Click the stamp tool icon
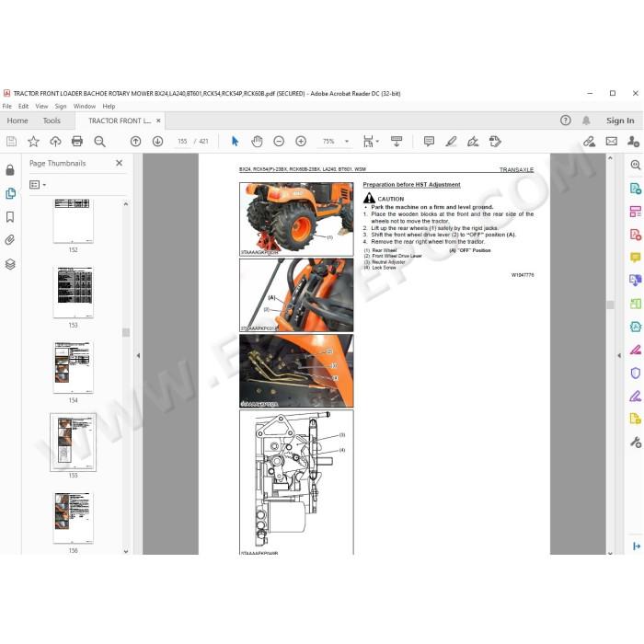 coord(495,142)
